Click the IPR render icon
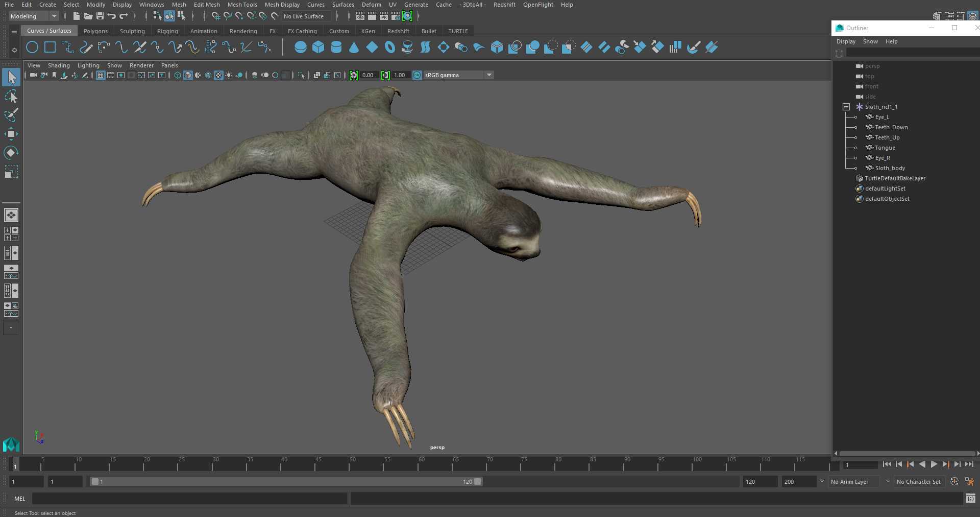Image resolution: width=980 pixels, height=517 pixels. [x=384, y=16]
